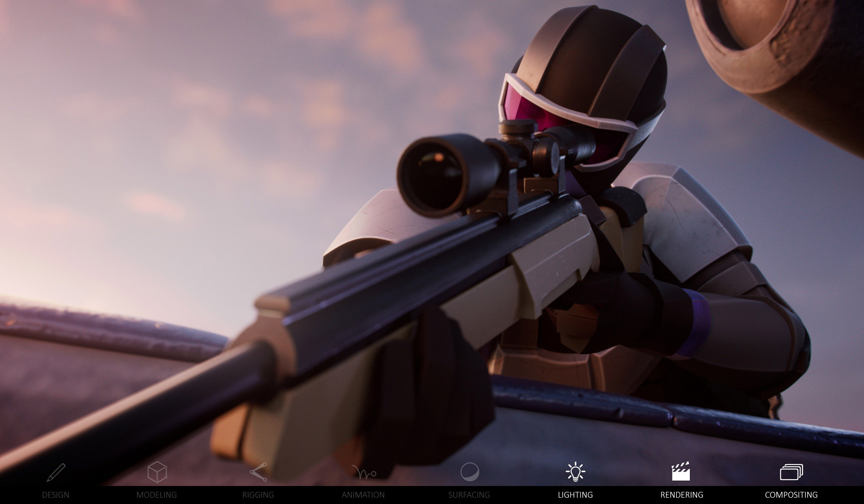Choose the Animation bounce icon

point(364,472)
